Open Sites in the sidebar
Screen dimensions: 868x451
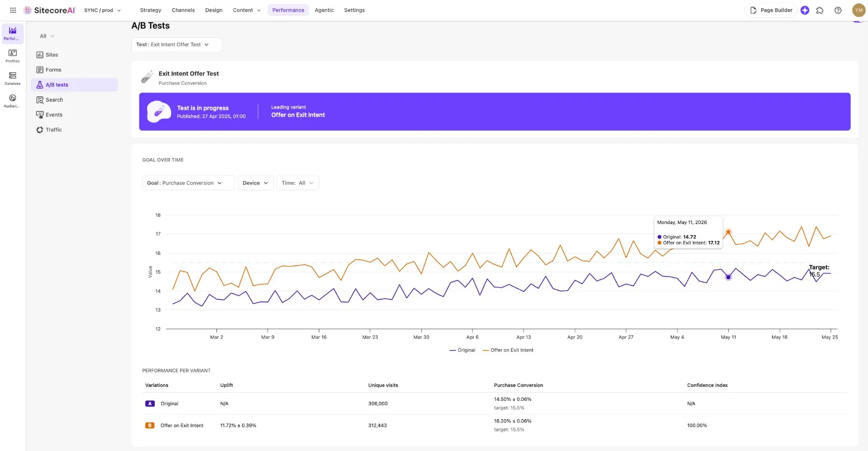(x=74, y=55)
